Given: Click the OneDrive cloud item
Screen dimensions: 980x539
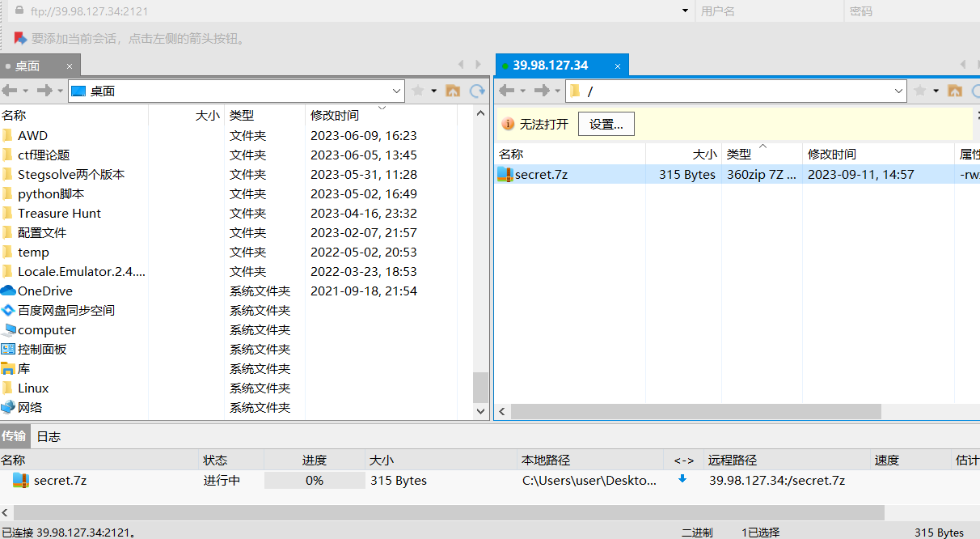Looking at the screenshot, I should click(x=45, y=291).
